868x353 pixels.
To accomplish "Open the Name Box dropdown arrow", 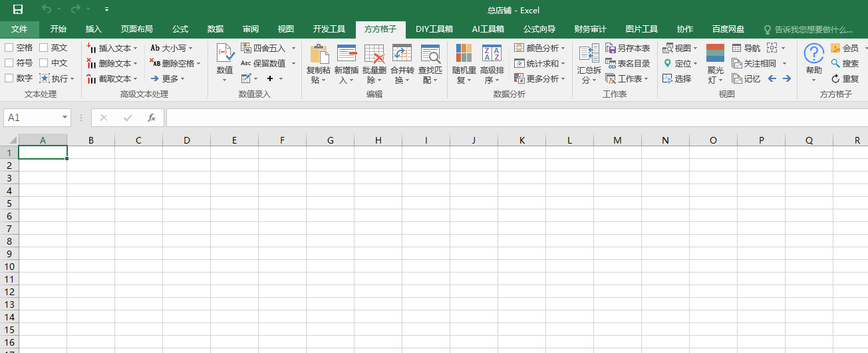I will [65, 118].
